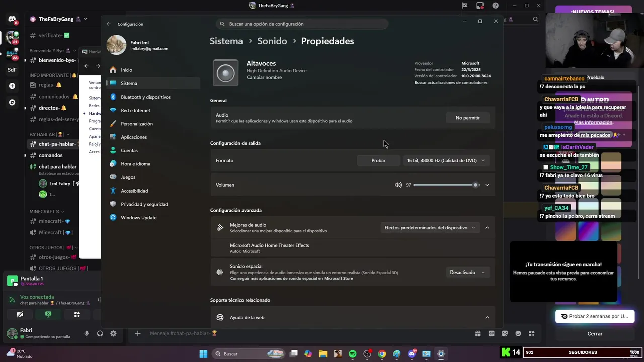Open Discord direct messages home icon
Image resolution: width=644 pixels, height=362 pixels.
point(12,19)
